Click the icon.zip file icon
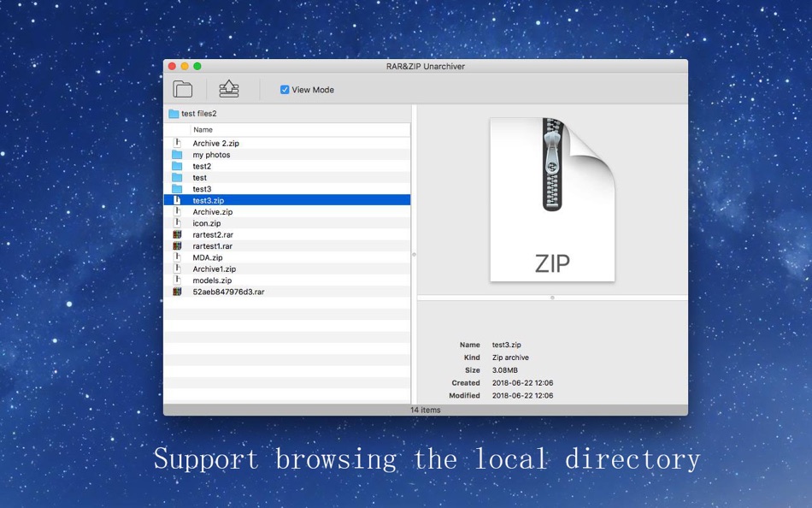Screen dimensions: 812x508 pyautogui.click(x=177, y=223)
